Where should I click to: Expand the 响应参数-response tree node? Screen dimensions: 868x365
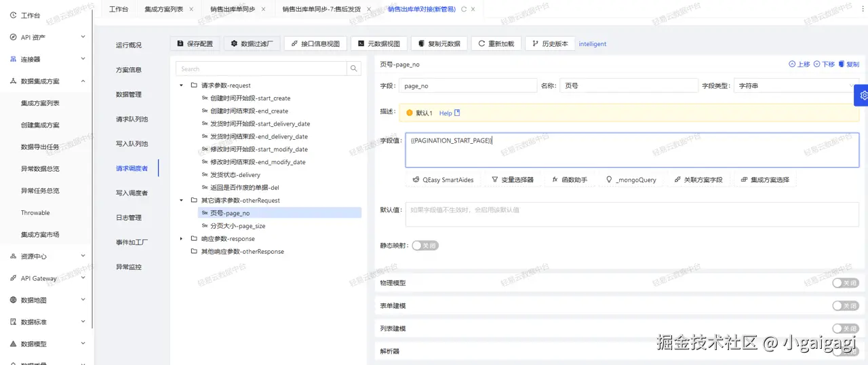pos(181,239)
